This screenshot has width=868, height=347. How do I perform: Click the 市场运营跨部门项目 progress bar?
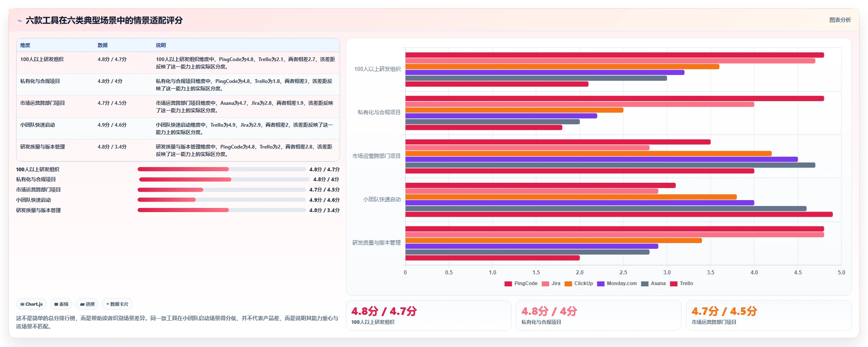(x=222, y=190)
